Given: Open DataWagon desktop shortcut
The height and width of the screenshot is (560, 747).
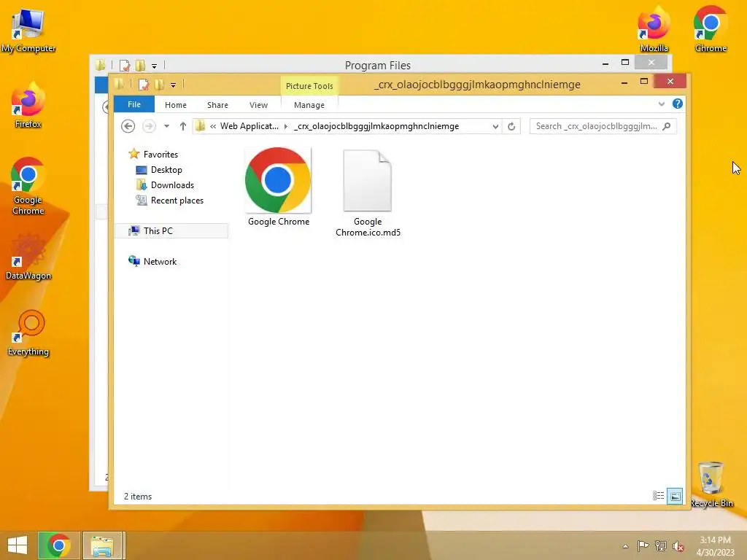Looking at the screenshot, I should click(28, 257).
